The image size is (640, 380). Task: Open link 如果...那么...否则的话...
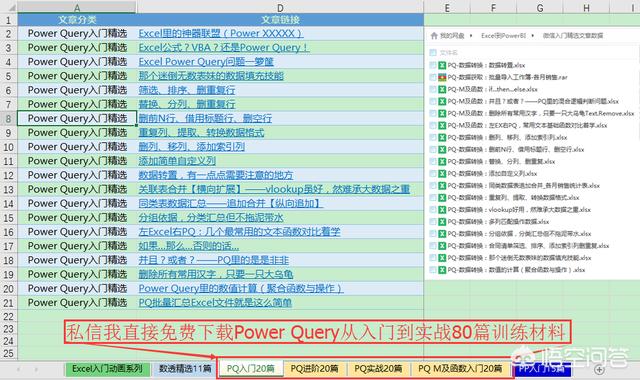[189, 246]
